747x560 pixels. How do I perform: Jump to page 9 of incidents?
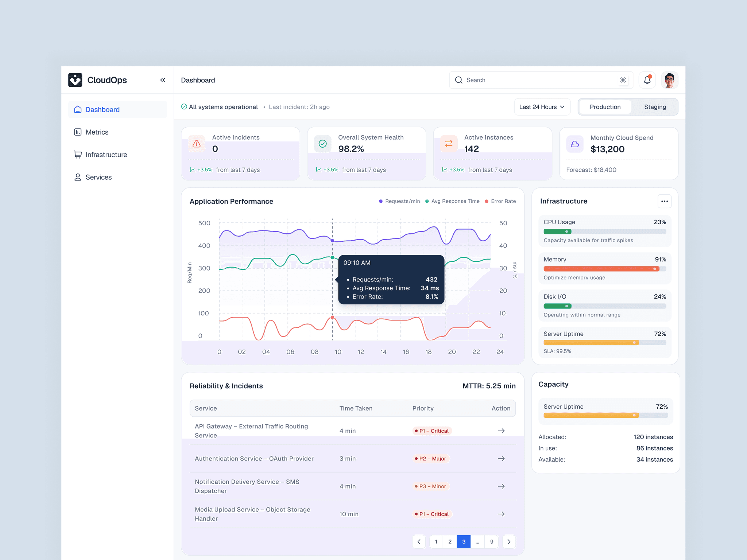pyautogui.click(x=492, y=541)
